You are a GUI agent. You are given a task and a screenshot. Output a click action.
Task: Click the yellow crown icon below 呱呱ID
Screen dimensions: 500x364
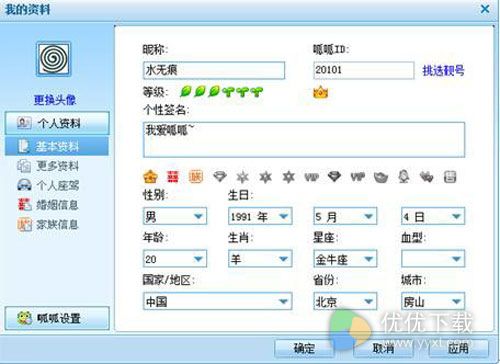click(321, 92)
